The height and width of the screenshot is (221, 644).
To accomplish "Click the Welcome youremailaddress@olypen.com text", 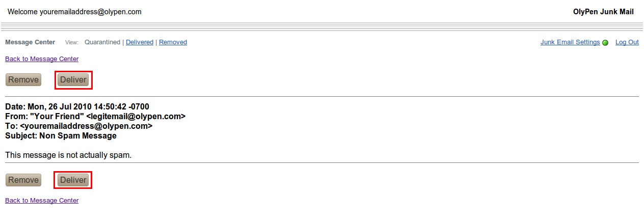I will (x=74, y=12).
